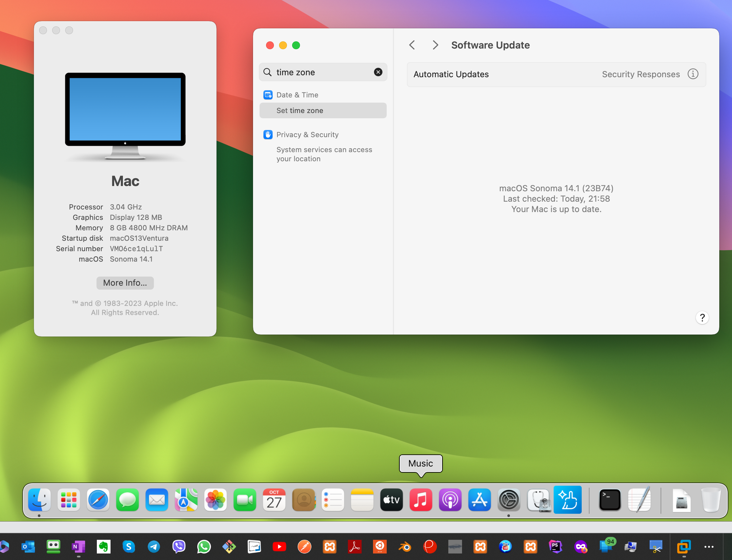Open Firefox private browsing taskbar icon
The height and width of the screenshot is (560, 732).
[581, 547]
